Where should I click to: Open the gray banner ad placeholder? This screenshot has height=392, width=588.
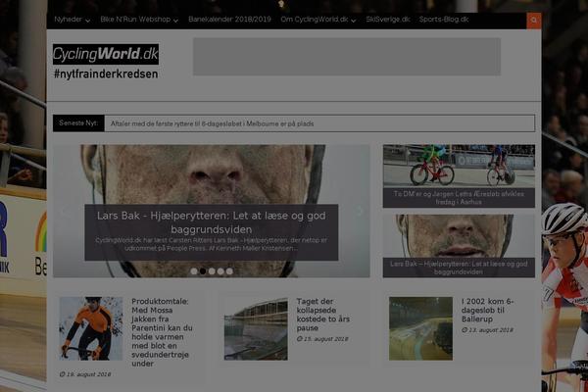(347, 57)
